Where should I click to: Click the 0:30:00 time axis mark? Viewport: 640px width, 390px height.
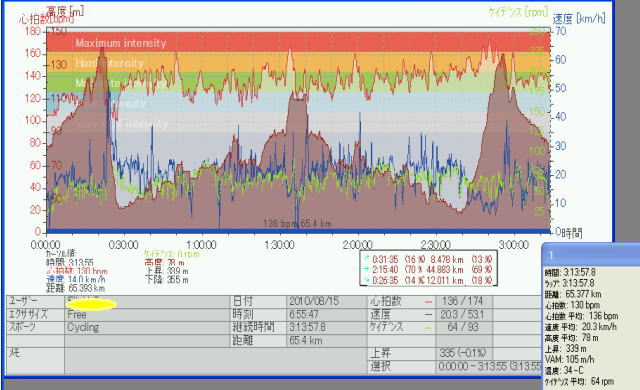123,245
